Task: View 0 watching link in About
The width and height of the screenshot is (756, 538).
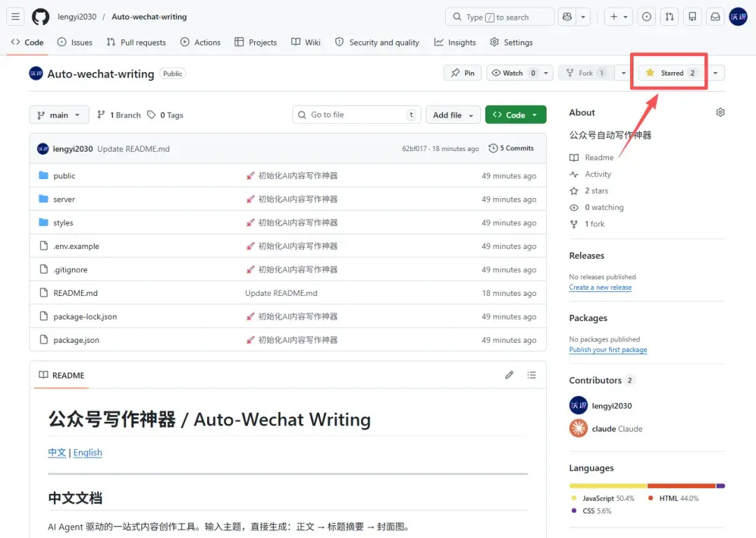Action: point(597,207)
